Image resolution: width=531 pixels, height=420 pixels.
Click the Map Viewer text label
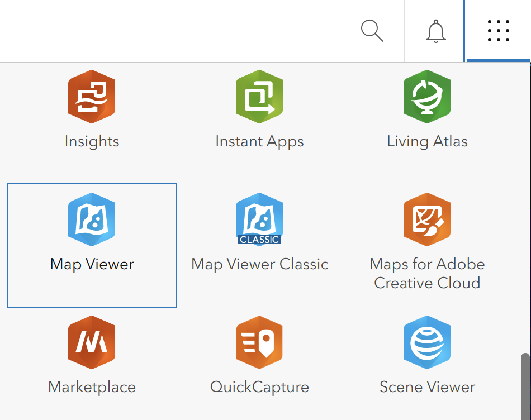[92, 264]
